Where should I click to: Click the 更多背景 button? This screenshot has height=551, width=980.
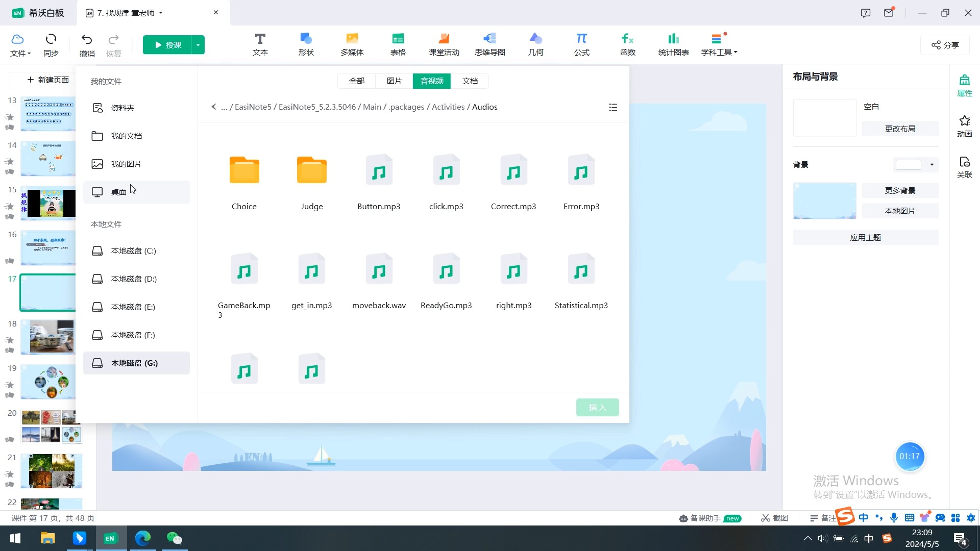coord(900,190)
